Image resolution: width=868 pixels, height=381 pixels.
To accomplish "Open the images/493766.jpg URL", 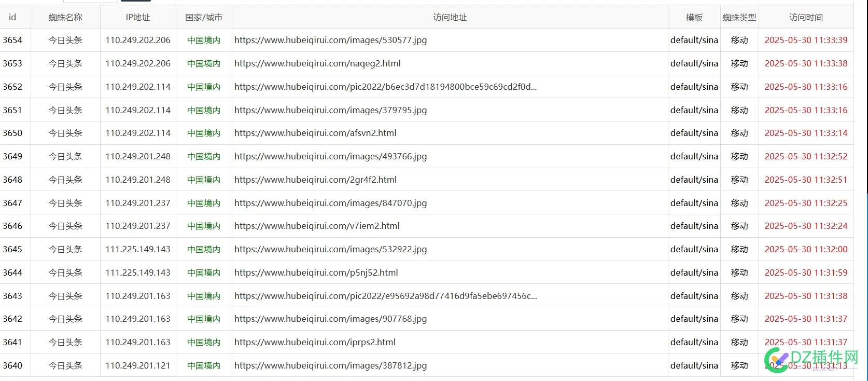I will tap(330, 156).
